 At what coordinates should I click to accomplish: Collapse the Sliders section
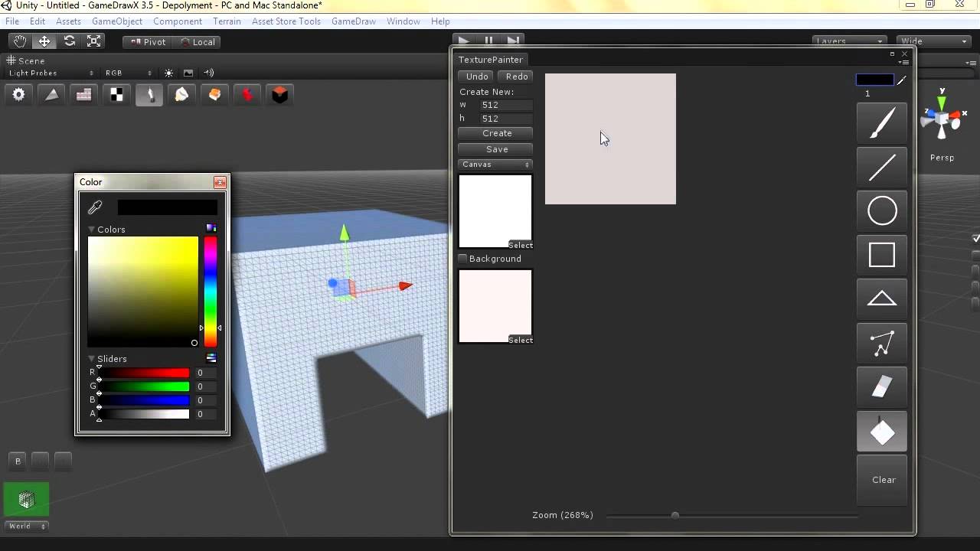click(91, 358)
